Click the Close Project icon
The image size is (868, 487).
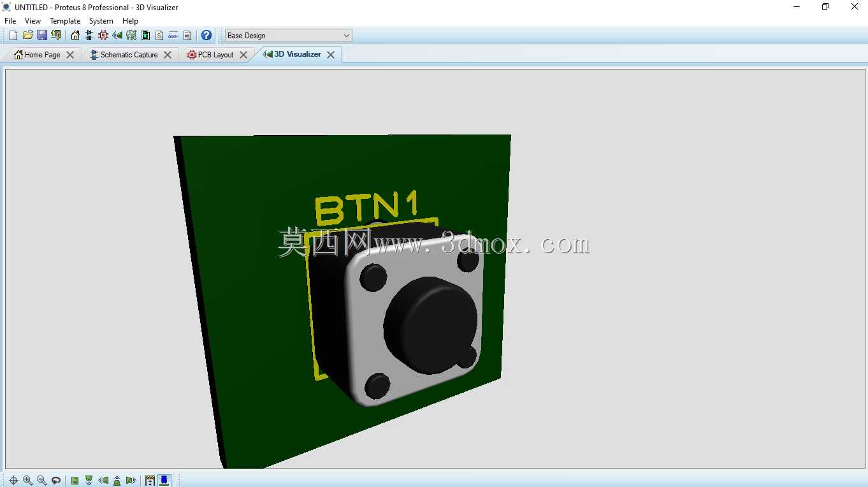[x=56, y=35]
